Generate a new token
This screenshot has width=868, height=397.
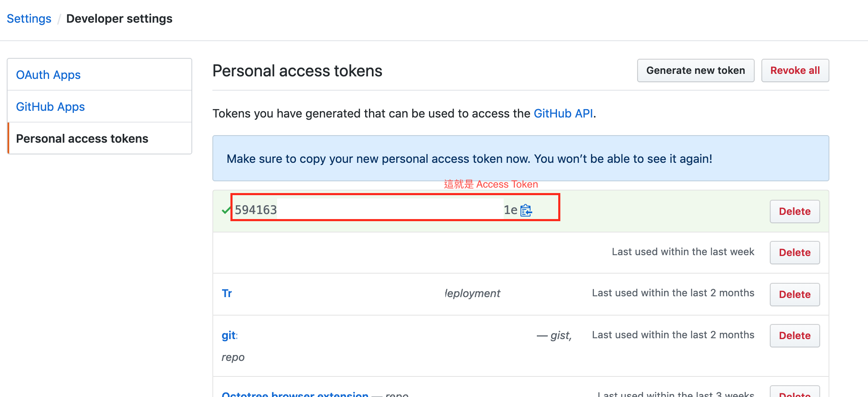coord(695,71)
